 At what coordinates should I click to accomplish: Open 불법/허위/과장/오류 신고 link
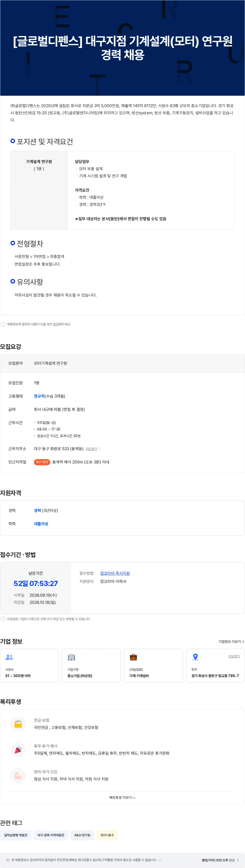[220, 860]
